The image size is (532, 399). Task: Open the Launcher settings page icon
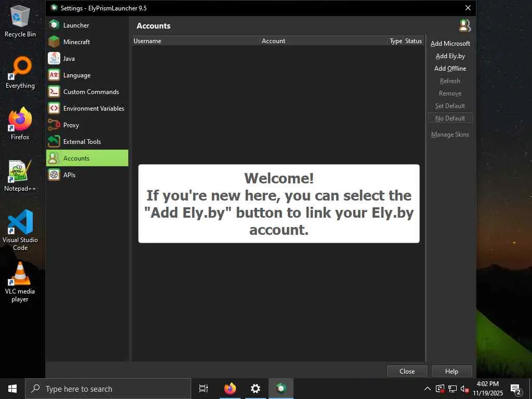tap(54, 25)
